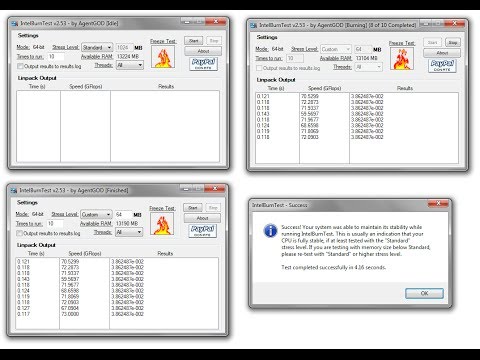Screen dimensions: 480x360
Task: Click PayPal Donate image in Finished window
Action: coord(202,230)
